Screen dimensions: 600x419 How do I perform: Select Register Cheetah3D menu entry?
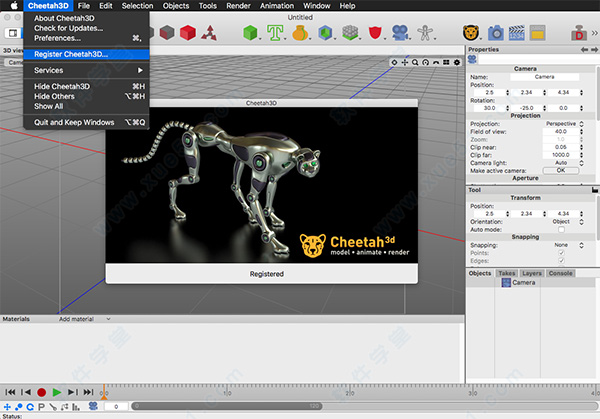(86, 54)
